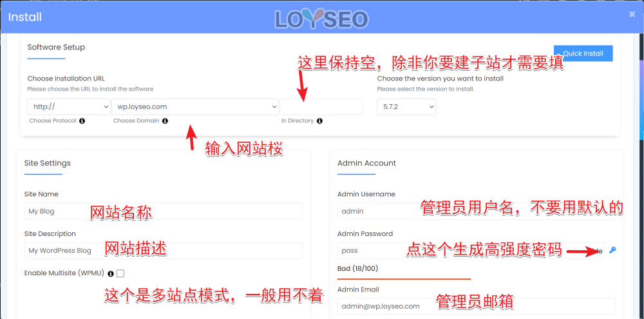Viewport: 644px width, 319px height.
Task: Click the Enable Multisite info icon
Action: click(x=111, y=273)
